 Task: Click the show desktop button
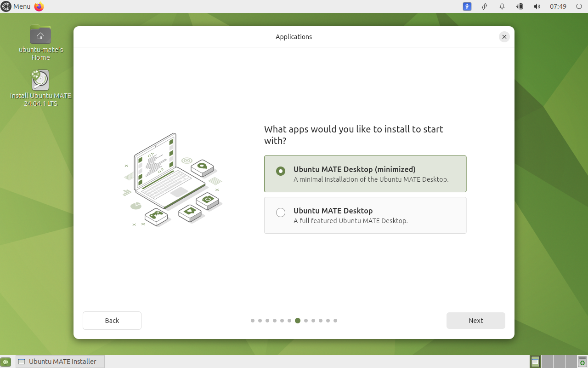(6, 362)
